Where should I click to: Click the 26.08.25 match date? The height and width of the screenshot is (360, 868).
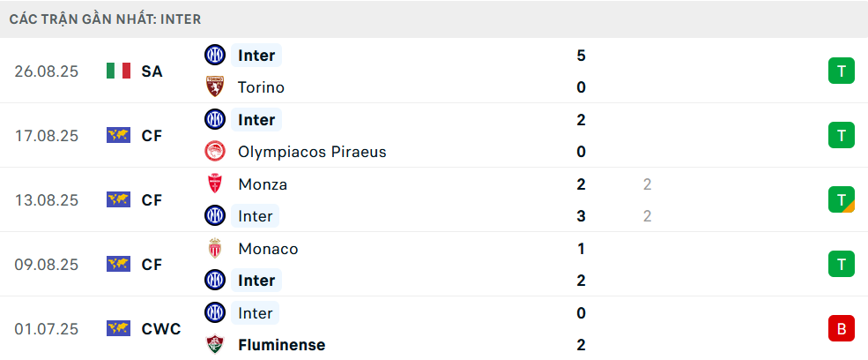47,71
